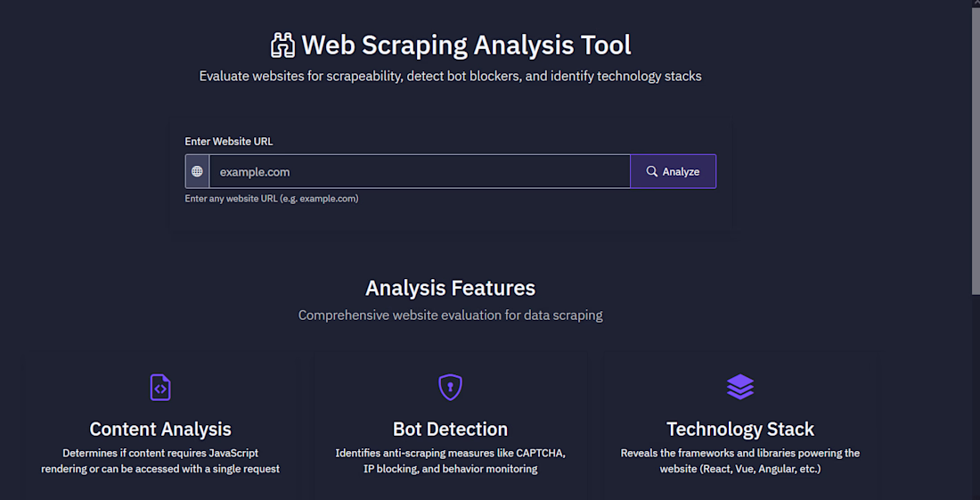980x500 pixels.
Task: Click the binoculars logo icon
Action: pyautogui.click(x=282, y=45)
